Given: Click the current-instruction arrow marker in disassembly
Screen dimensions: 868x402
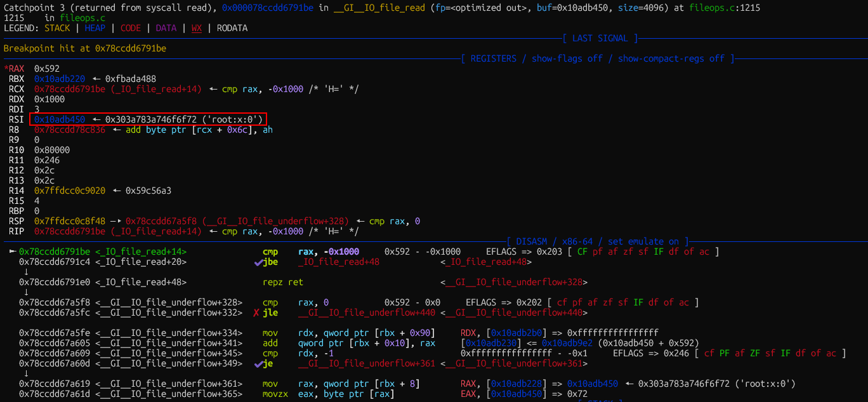Looking at the screenshot, I should [x=12, y=251].
